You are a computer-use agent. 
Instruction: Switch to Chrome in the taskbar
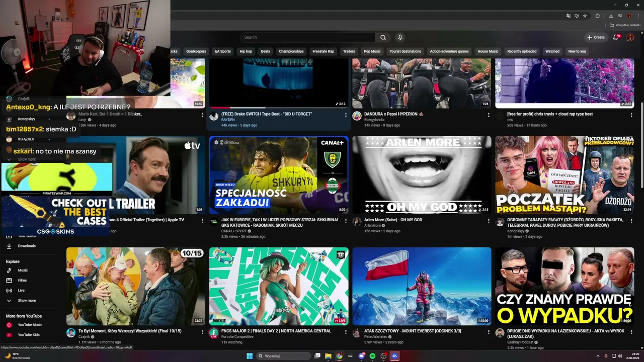click(x=339, y=356)
